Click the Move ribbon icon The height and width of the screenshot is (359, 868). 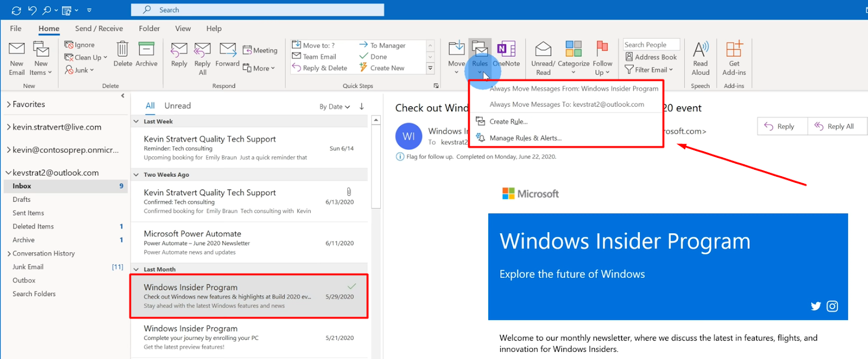pos(456,49)
